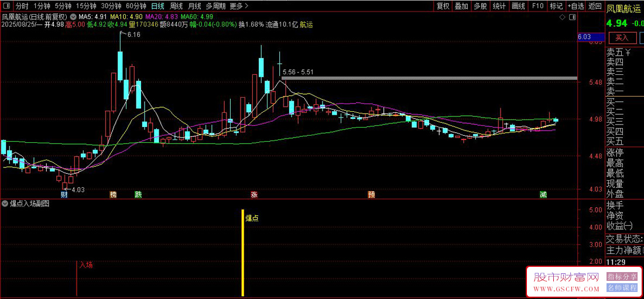
Task: Select the 周线 weekly chart tab
Action: (176, 6)
